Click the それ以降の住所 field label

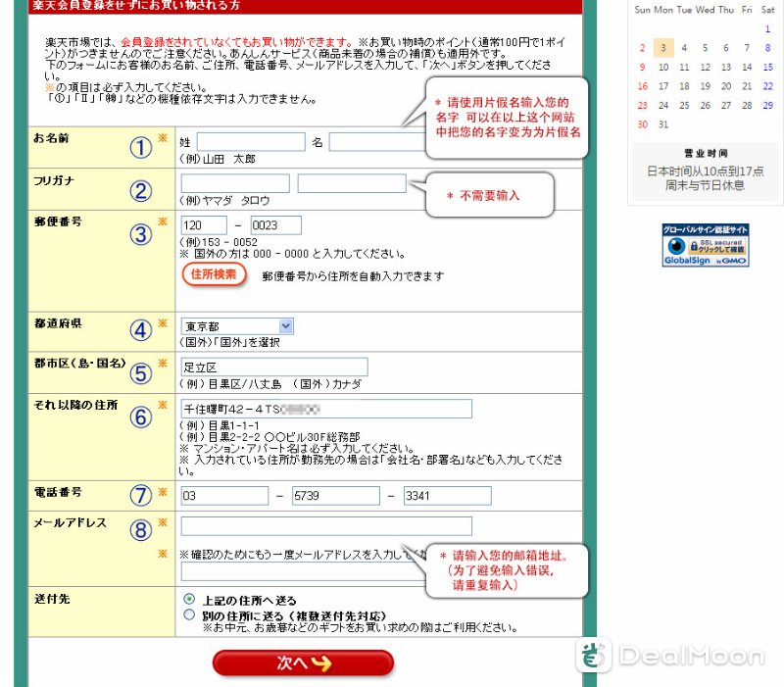click(x=75, y=405)
